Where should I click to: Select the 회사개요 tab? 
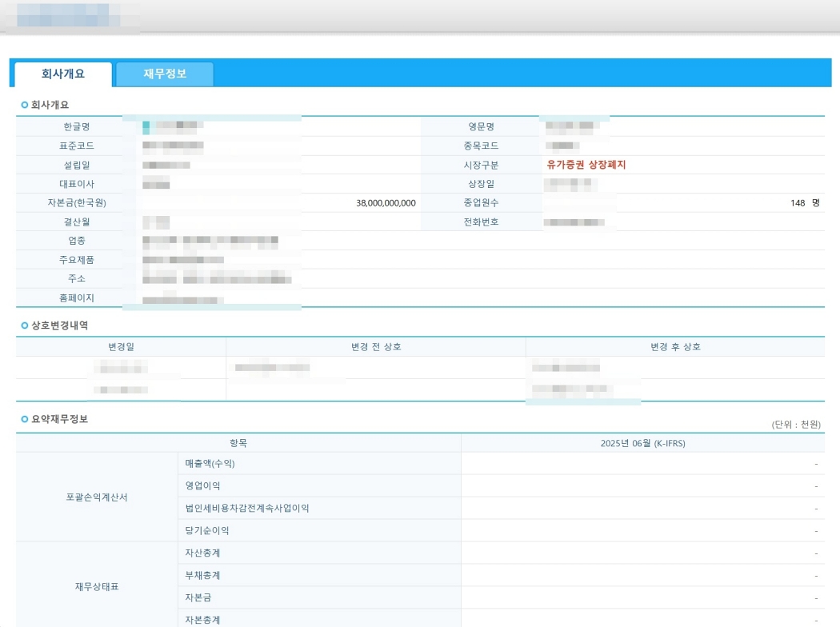[63, 74]
